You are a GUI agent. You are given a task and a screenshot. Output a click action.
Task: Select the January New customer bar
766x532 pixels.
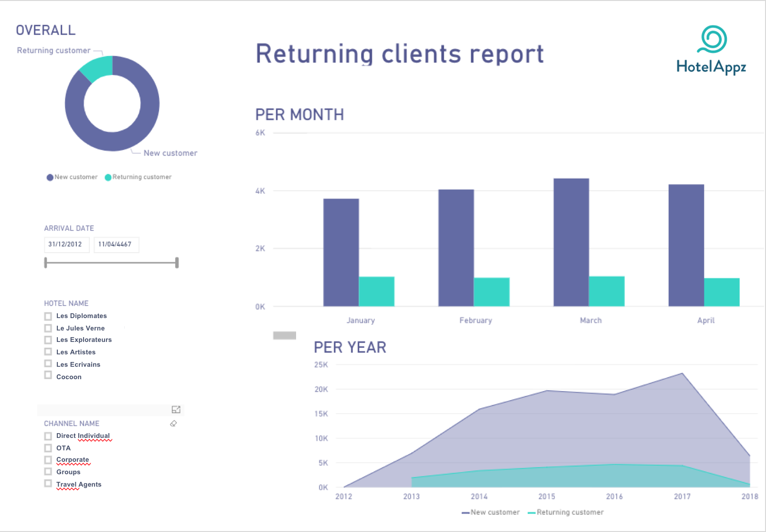(x=341, y=253)
